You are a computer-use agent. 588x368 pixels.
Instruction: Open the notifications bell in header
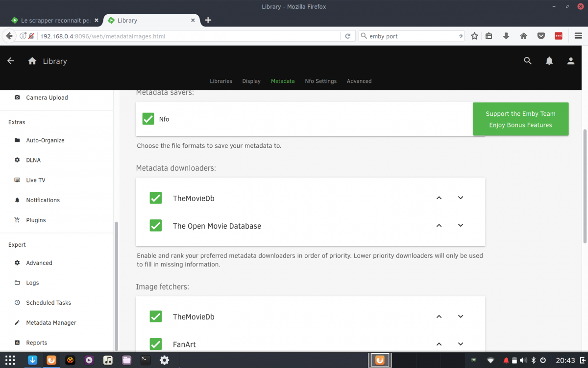coord(549,61)
